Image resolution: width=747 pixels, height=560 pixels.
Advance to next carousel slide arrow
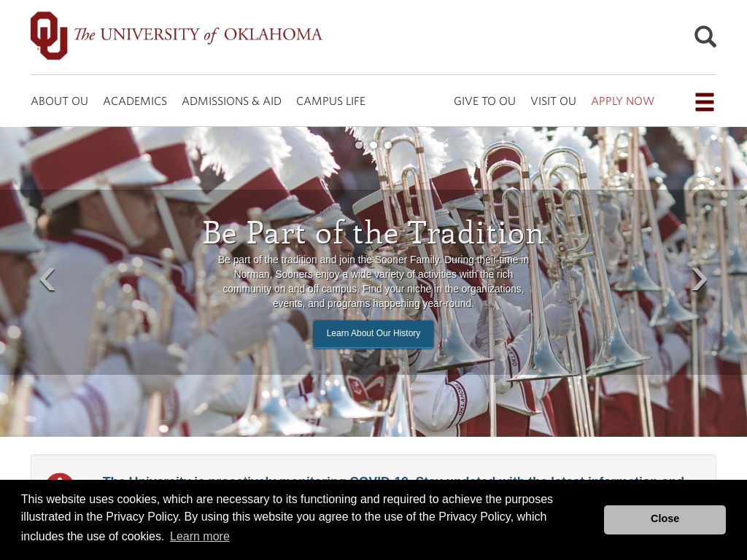pos(699,279)
